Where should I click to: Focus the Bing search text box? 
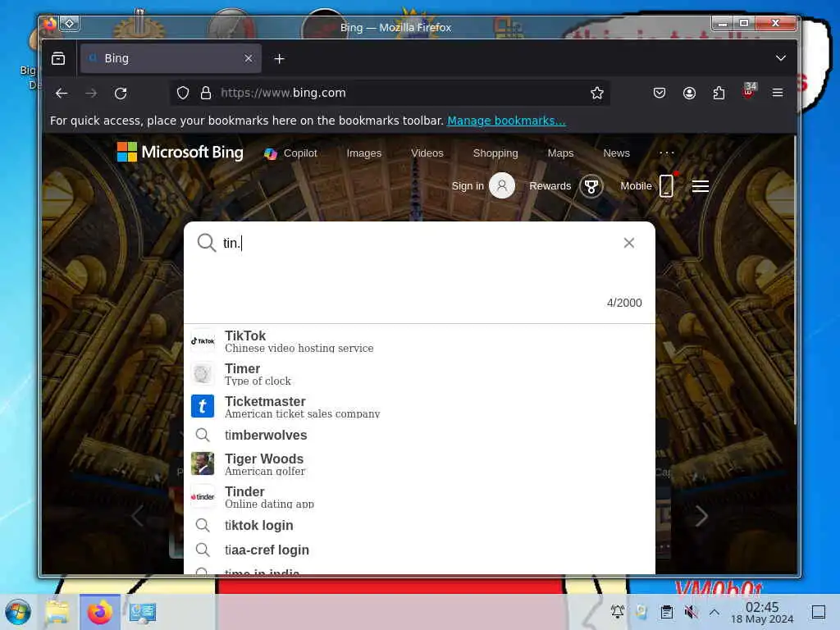(x=419, y=243)
